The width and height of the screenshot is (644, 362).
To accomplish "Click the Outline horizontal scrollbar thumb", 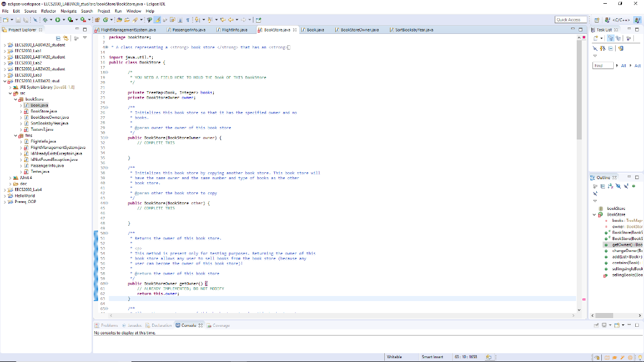I will (604, 315).
